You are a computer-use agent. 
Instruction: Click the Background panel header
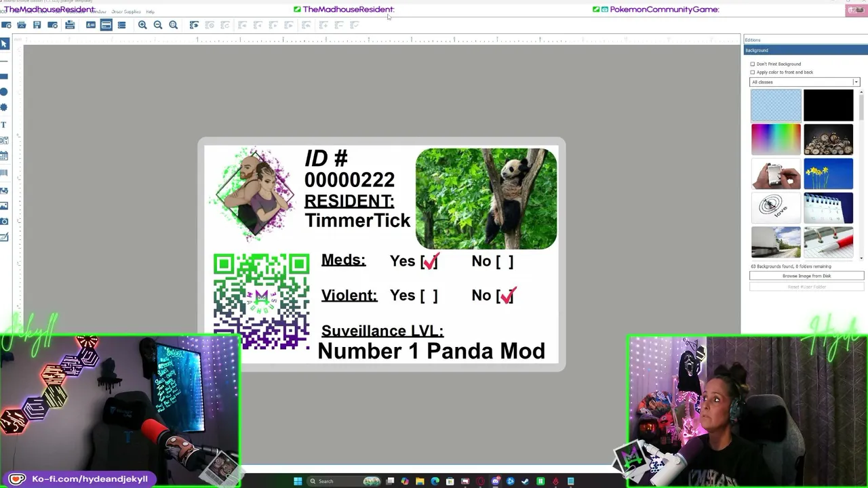click(x=804, y=50)
